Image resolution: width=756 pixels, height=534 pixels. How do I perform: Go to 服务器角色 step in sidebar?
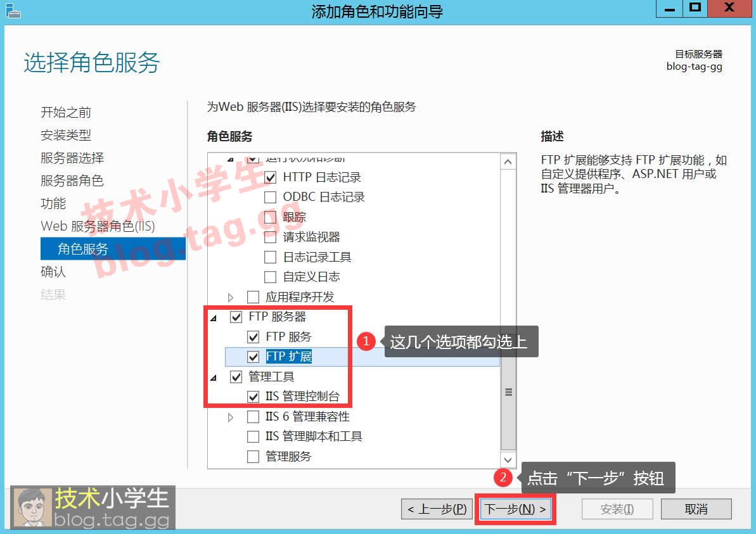[72, 181]
